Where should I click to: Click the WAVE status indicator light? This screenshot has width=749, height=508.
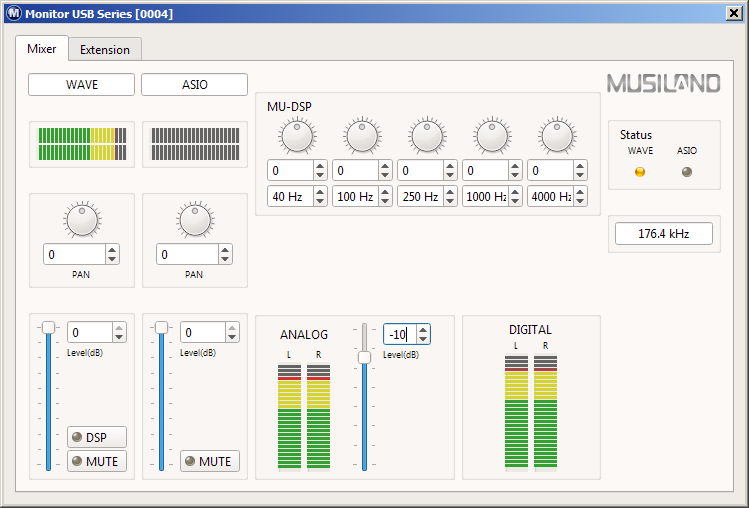tap(640, 172)
